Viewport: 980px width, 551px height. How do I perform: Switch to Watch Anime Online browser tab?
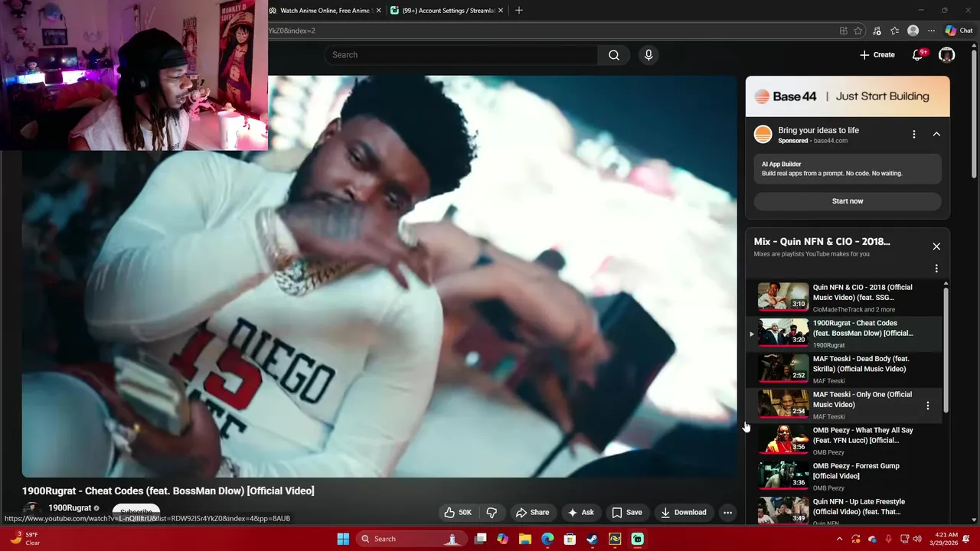[325, 11]
